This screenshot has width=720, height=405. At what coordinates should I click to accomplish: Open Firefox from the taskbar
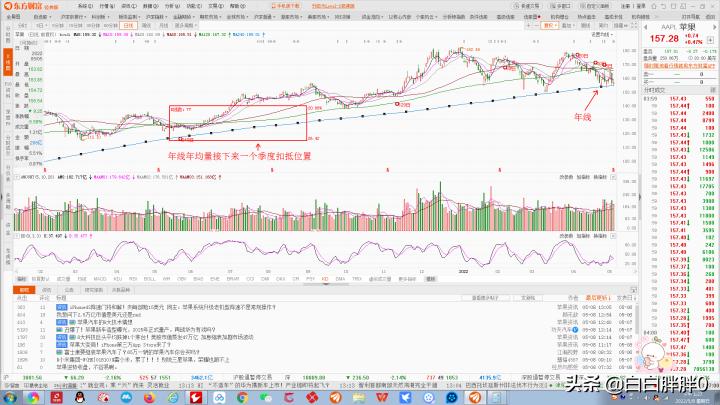click(149, 397)
